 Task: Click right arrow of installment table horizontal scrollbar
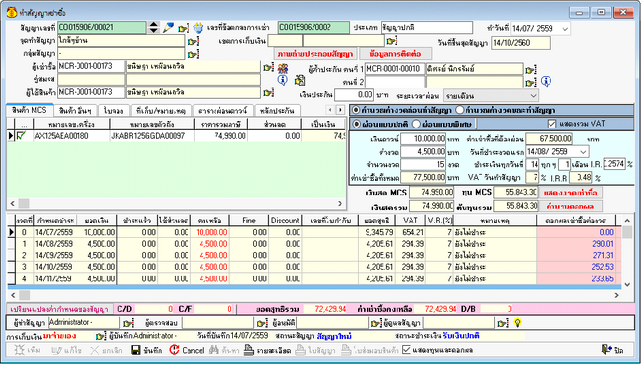617,295
